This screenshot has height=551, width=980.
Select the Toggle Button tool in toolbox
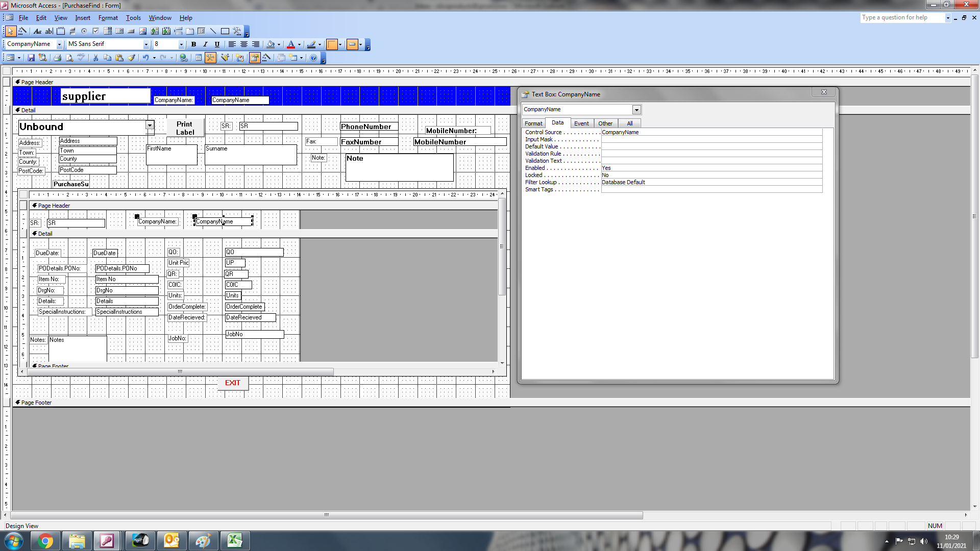72,31
